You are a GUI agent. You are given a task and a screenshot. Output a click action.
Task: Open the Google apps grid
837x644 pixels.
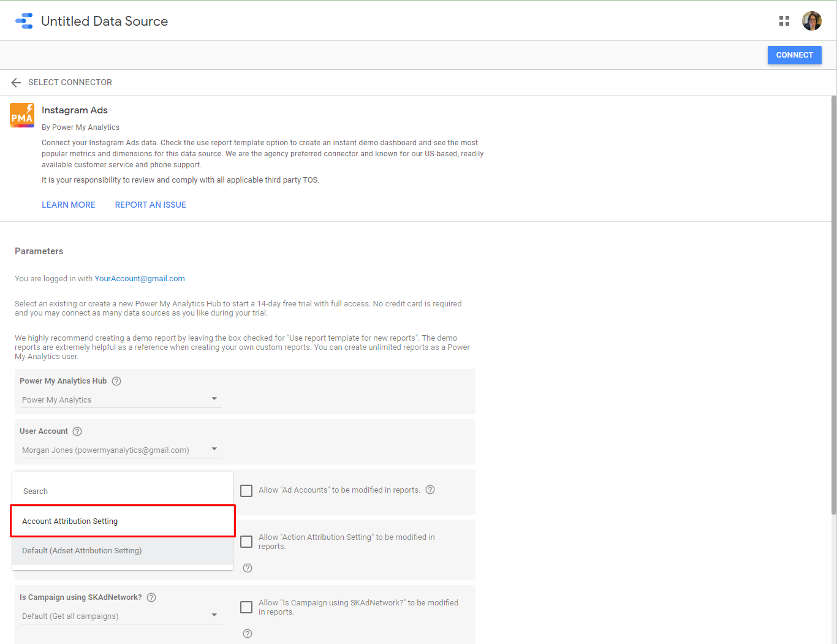(x=784, y=21)
